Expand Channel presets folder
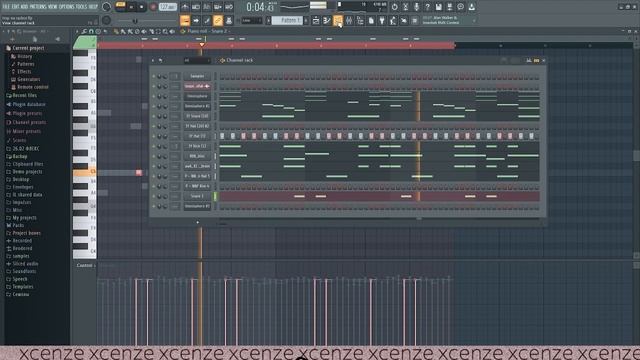This screenshot has width=640, height=360. [x=26, y=122]
